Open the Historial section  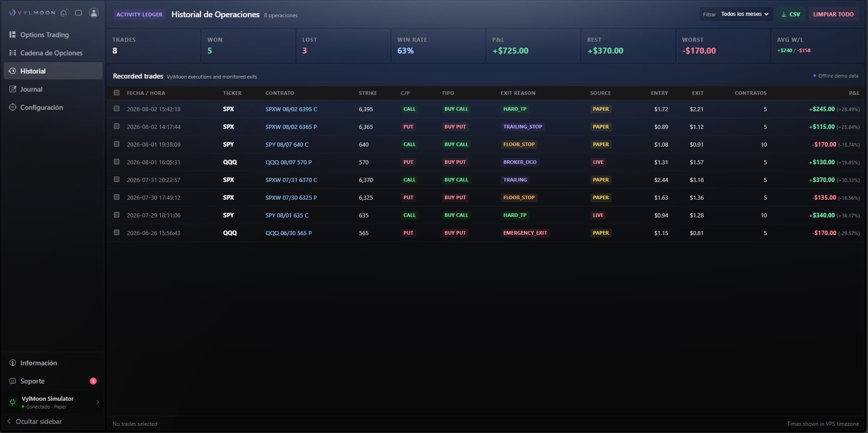(x=53, y=71)
